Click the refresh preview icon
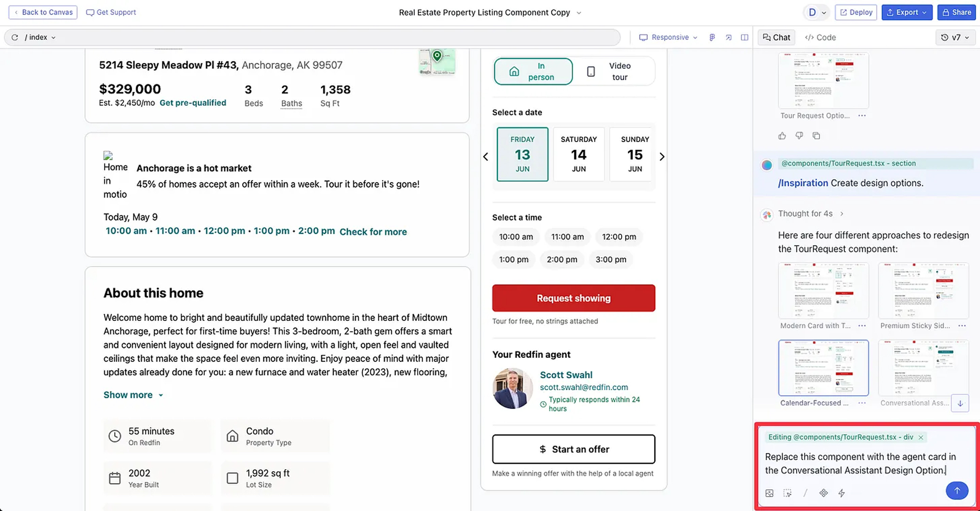Screen dimensions: 980x511 [x=15, y=37]
